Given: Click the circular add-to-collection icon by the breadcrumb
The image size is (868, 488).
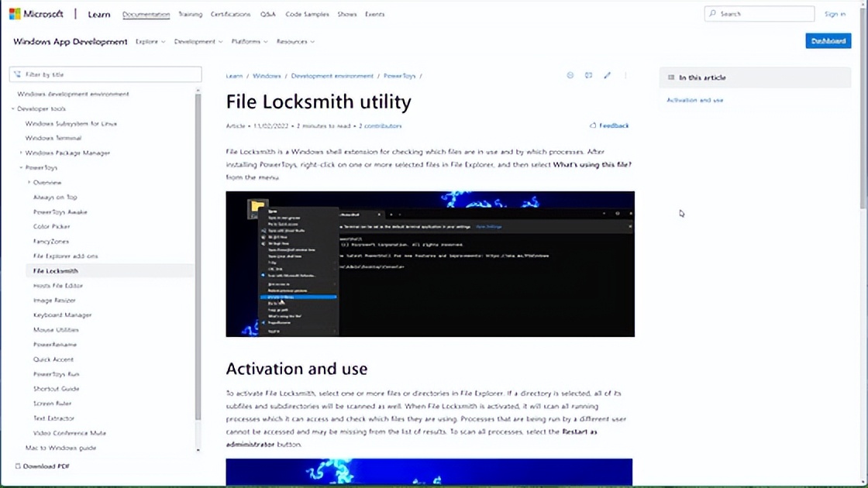Looking at the screenshot, I should 570,76.
